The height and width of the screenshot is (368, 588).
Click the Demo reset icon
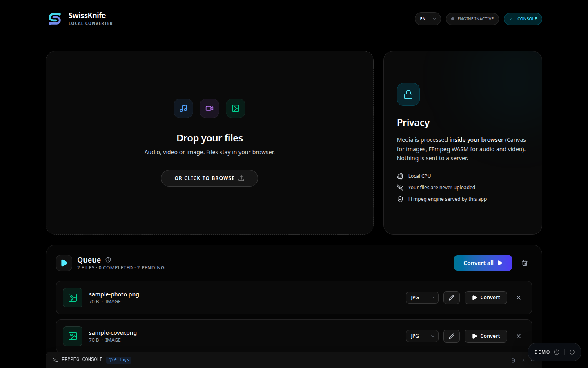pyautogui.click(x=572, y=352)
